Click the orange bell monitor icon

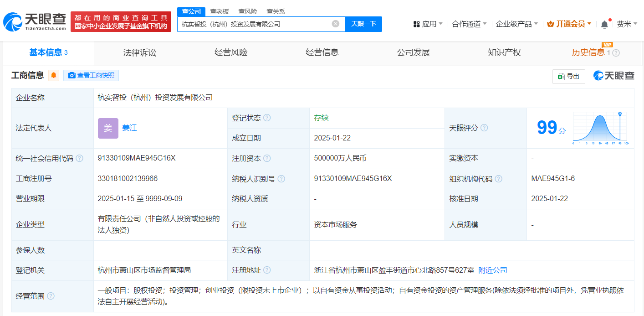pyautogui.click(x=54, y=75)
